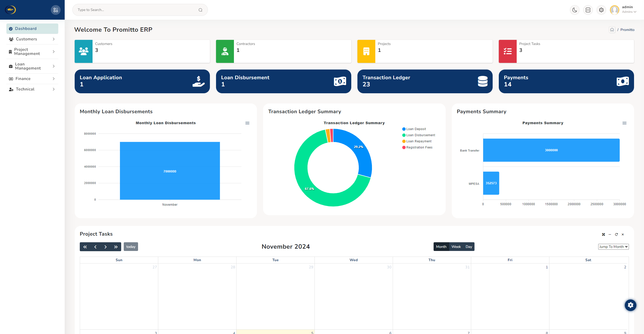
Task: Open the Loan Application card
Action: pyautogui.click(x=142, y=81)
